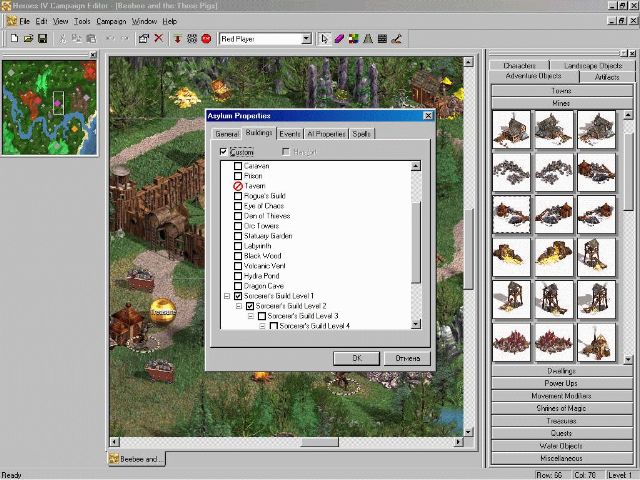Uncheck Sorcerer's Guild Level 2

(x=250, y=306)
